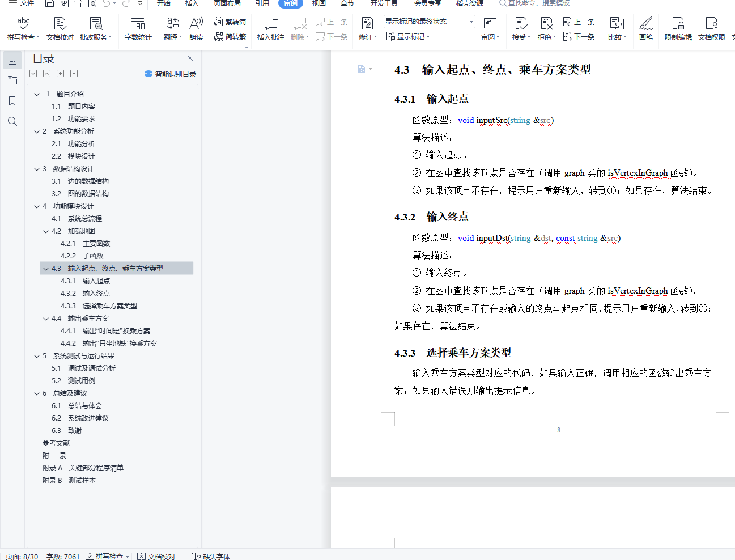Switch to the 视图 tab
Image resolution: width=735 pixels, height=560 pixels.
319,3
